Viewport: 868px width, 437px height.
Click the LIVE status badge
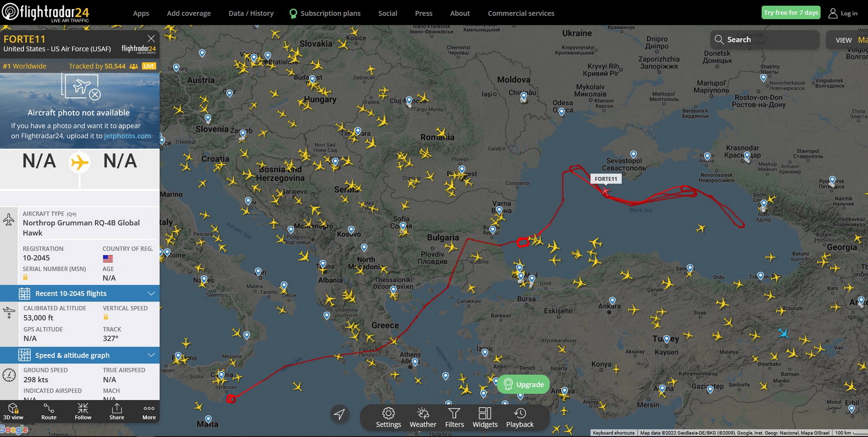tap(149, 66)
